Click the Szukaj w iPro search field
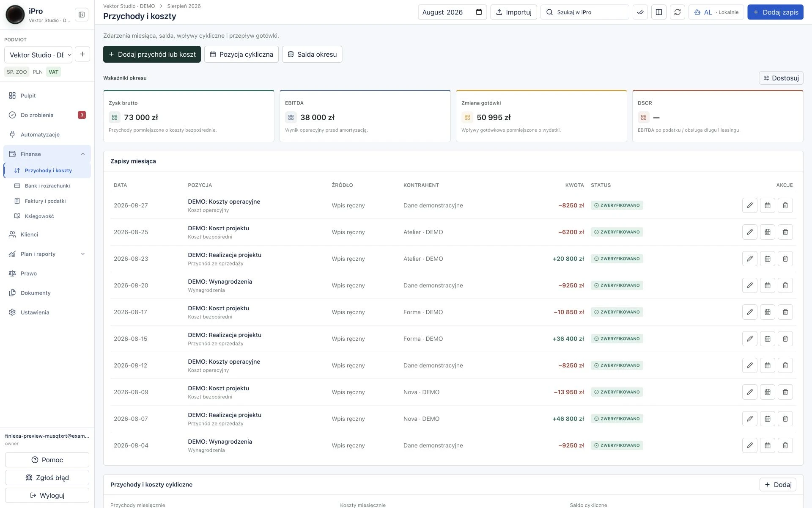The width and height of the screenshot is (812, 508). click(x=585, y=12)
